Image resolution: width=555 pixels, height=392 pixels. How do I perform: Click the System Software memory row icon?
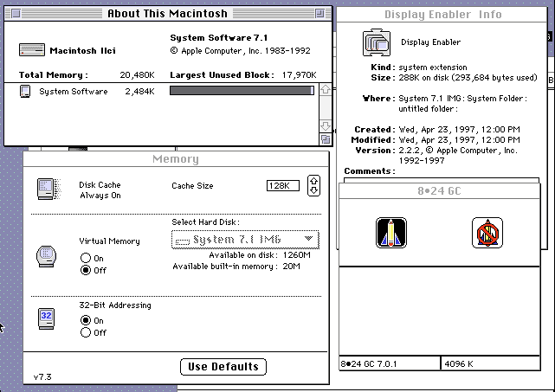(x=25, y=91)
